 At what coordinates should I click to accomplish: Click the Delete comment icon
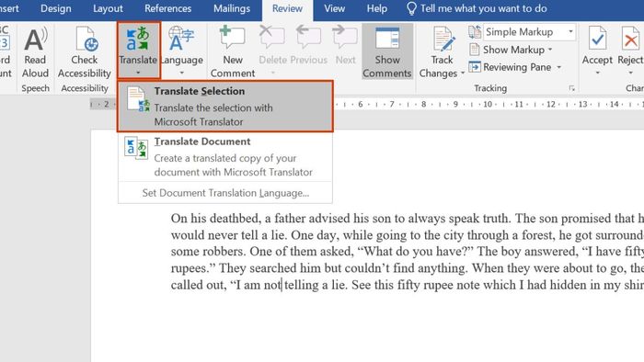coord(271,38)
